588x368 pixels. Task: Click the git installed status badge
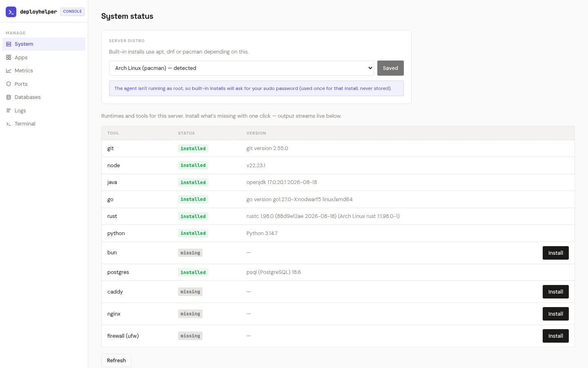click(x=193, y=149)
